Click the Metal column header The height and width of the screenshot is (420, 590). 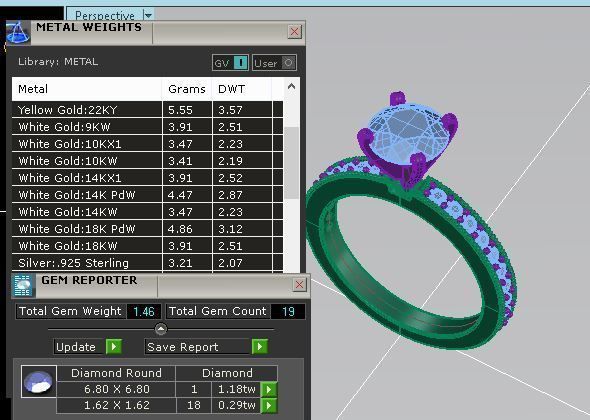tap(87, 89)
